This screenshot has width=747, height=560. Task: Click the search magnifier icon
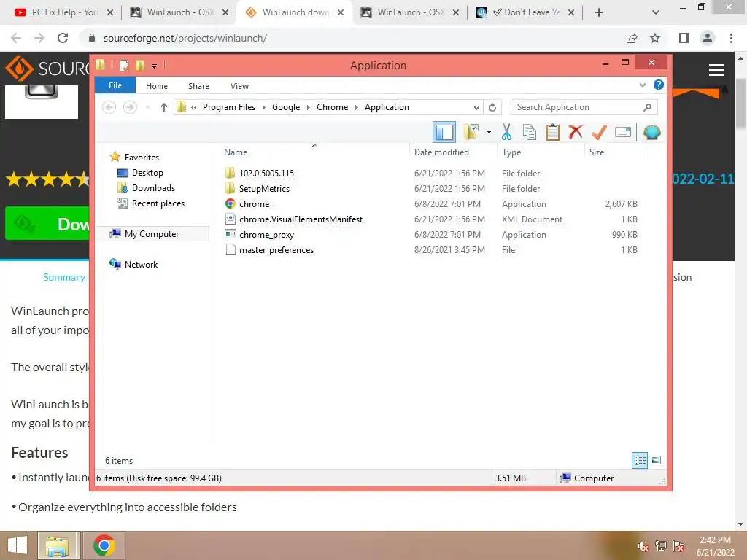(647, 107)
